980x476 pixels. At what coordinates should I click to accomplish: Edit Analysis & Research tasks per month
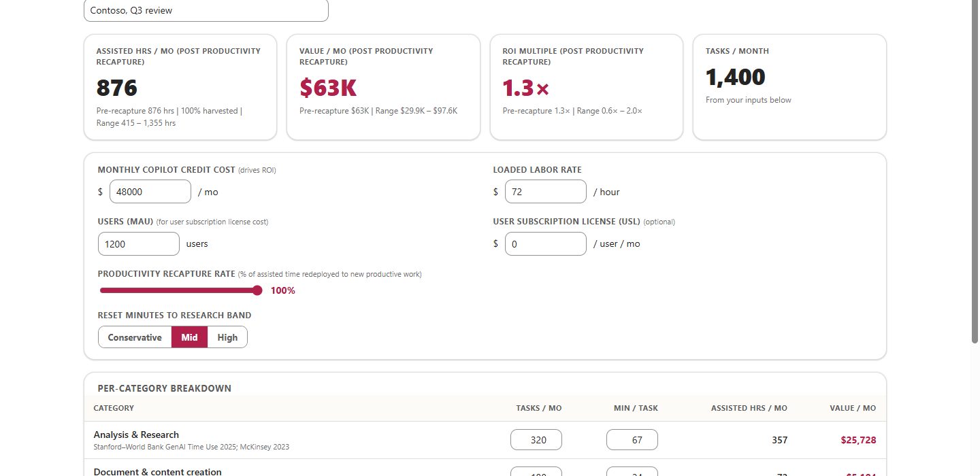pyautogui.click(x=536, y=440)
